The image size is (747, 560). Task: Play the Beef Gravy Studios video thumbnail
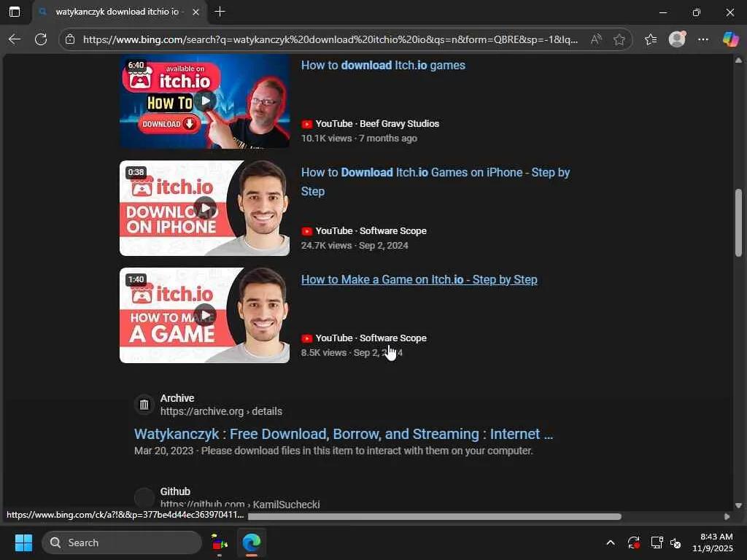tap(204, 101)
